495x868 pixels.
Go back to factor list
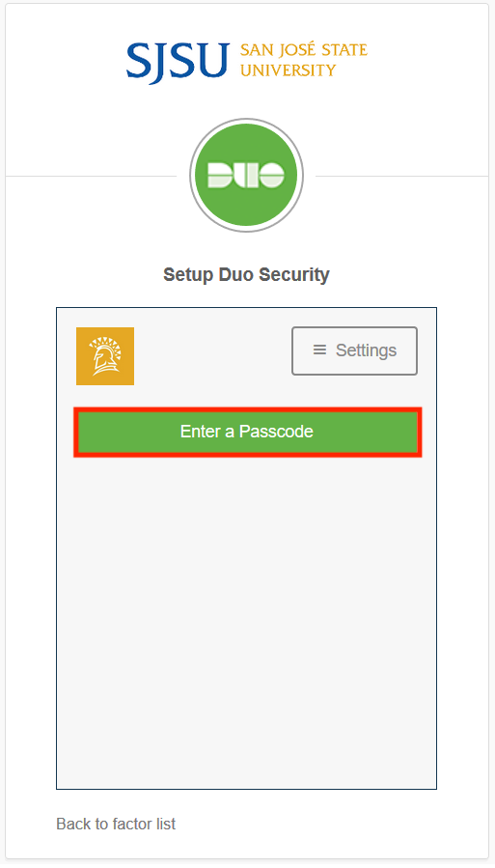[116, 824]
